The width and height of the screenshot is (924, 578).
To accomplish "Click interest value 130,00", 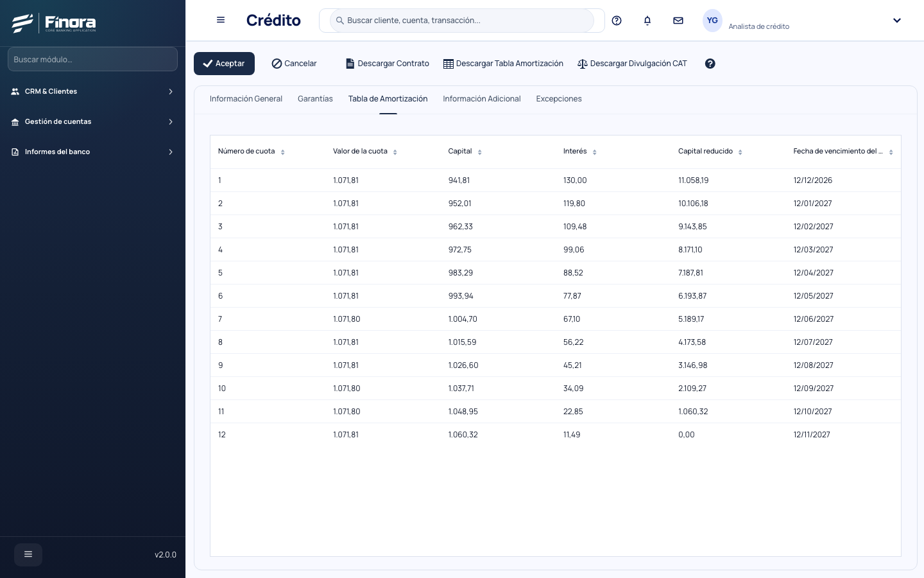I will point(575,180).
